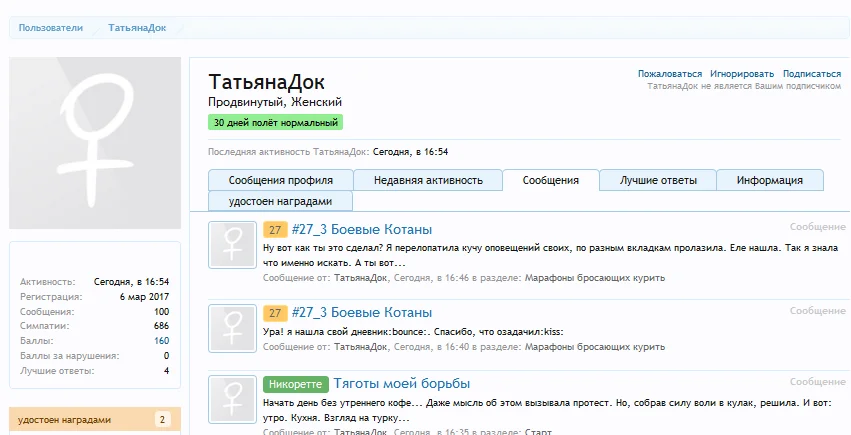Click the avatar icon beside first Боевые Котаны post

pyautogui.click(x=233, y=244)
